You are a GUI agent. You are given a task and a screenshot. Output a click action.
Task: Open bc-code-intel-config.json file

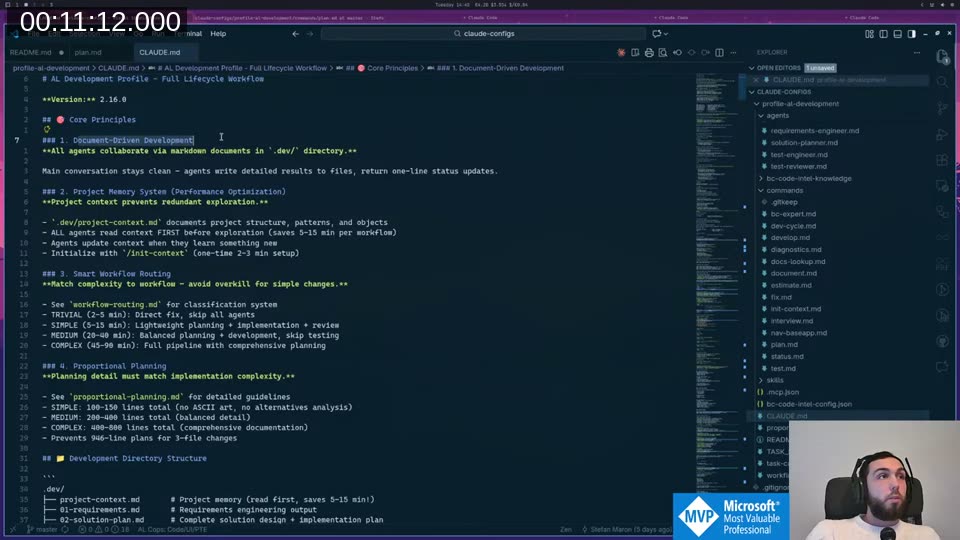(809, 404)
